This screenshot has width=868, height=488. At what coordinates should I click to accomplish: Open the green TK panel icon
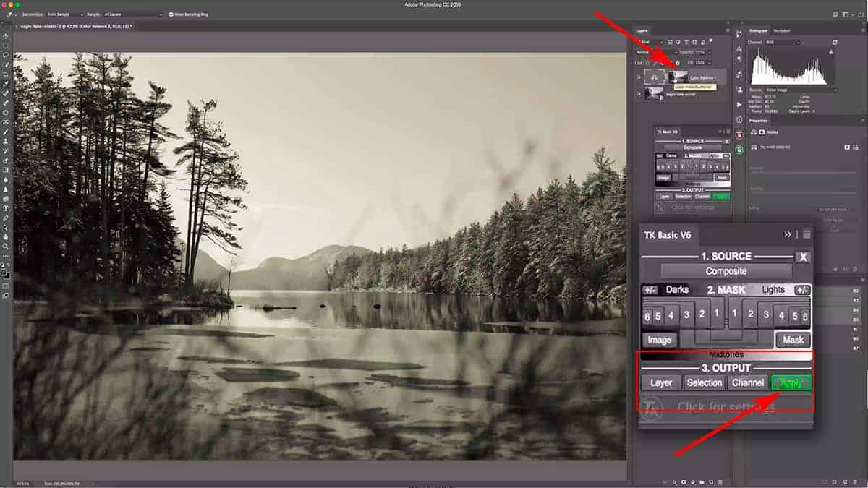coord(739,150)
